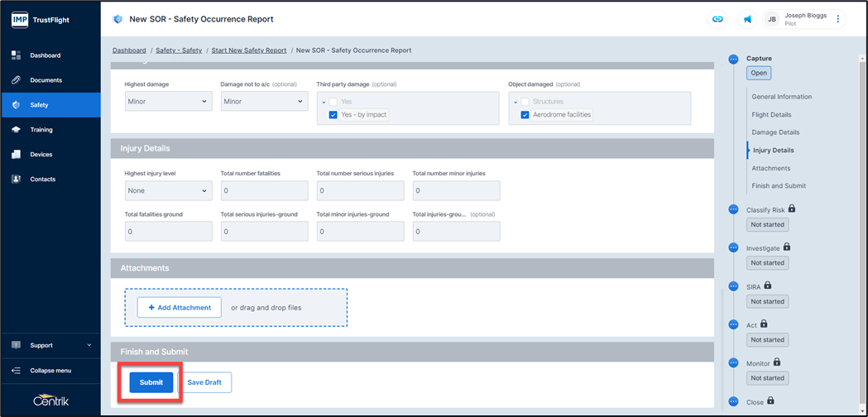
Task: Click the Documents paperclip icon
Action: tap(16, 80)
